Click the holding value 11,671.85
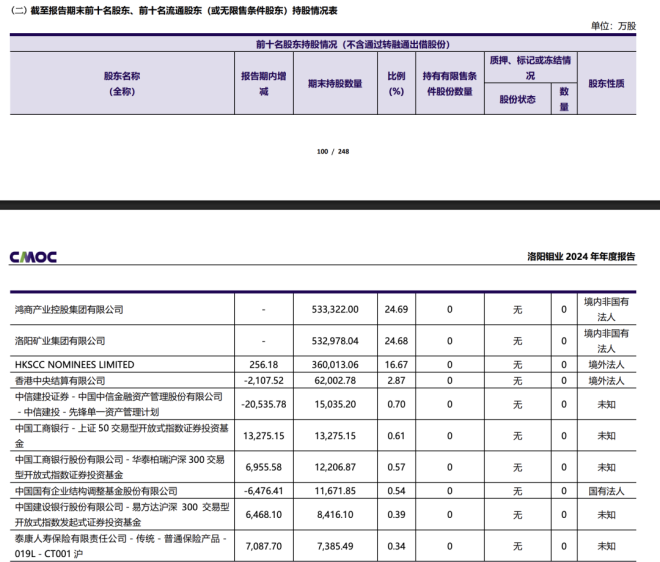The height and width of the screenshot is (562, 660). (335, 491)
